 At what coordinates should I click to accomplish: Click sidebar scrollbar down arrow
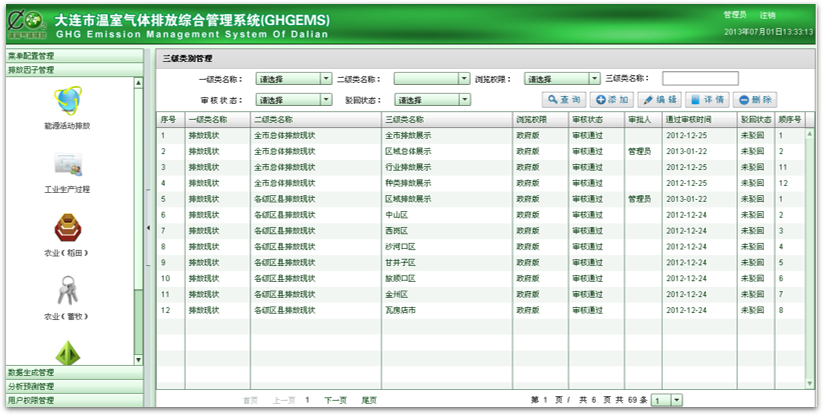point(139,360)
